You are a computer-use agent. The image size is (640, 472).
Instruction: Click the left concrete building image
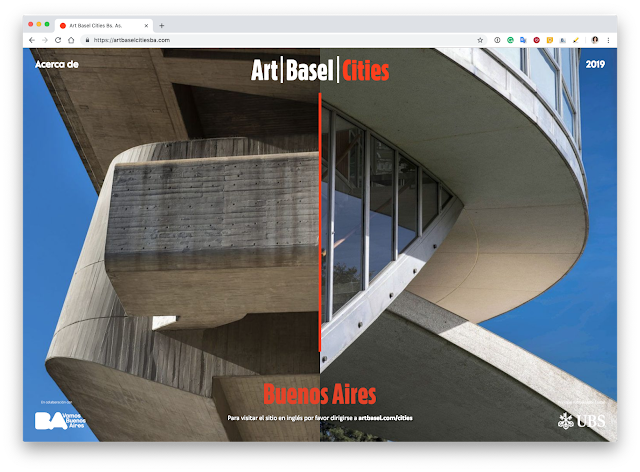[171, 245]
